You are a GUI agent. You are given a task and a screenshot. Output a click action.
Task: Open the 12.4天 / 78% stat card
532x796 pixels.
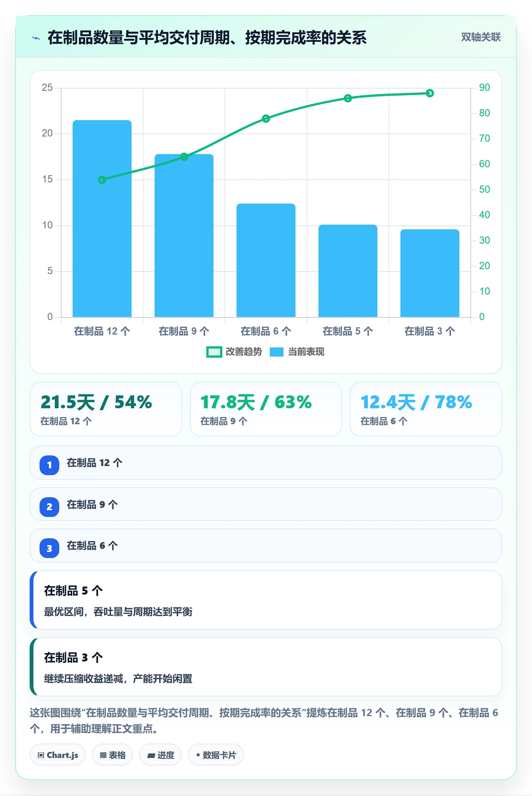click(x=426, y=409)
